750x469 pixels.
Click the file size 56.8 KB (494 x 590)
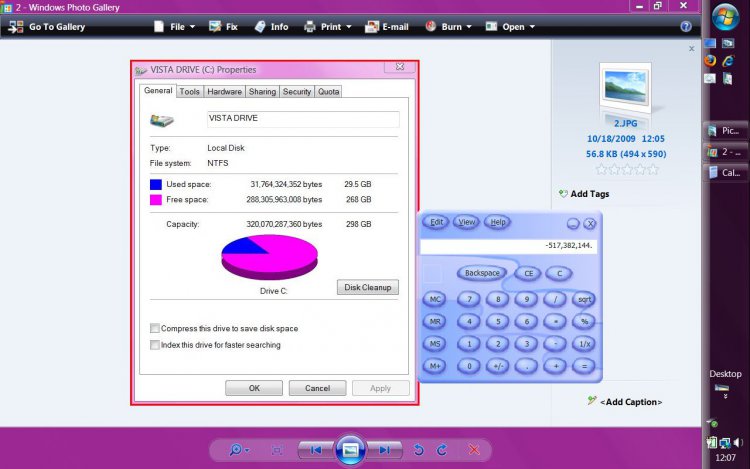(x=626, y=154)
